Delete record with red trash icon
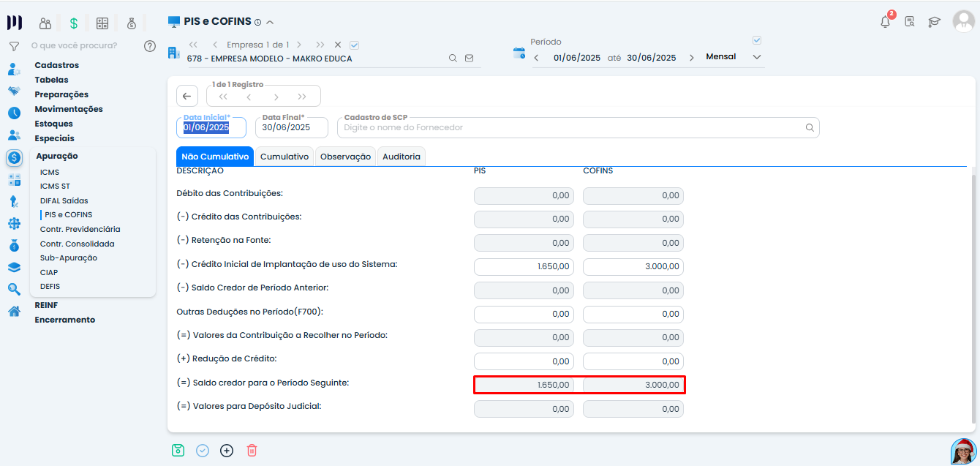Viewport: 980px width, 466px height. (252, 451)
